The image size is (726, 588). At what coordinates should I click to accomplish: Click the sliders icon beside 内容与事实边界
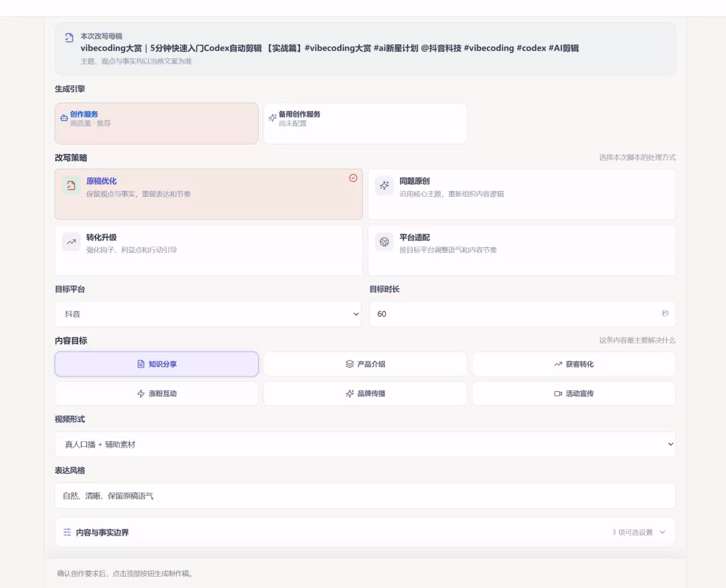[x=67, y=532]
